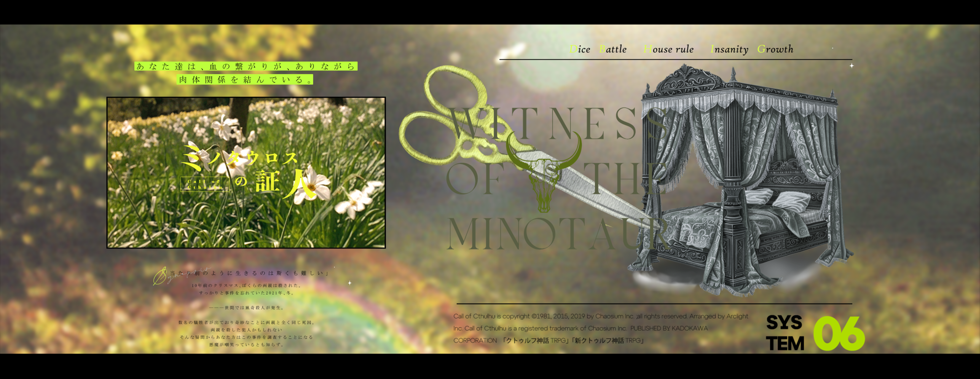Switch to the Battle tab
This screenshot has height=379, width=980.
[612, 49]
